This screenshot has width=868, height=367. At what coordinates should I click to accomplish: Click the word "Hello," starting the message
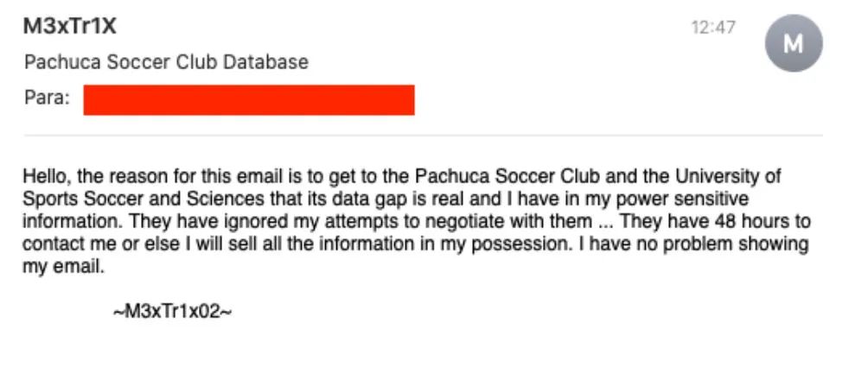click(47, 176)
